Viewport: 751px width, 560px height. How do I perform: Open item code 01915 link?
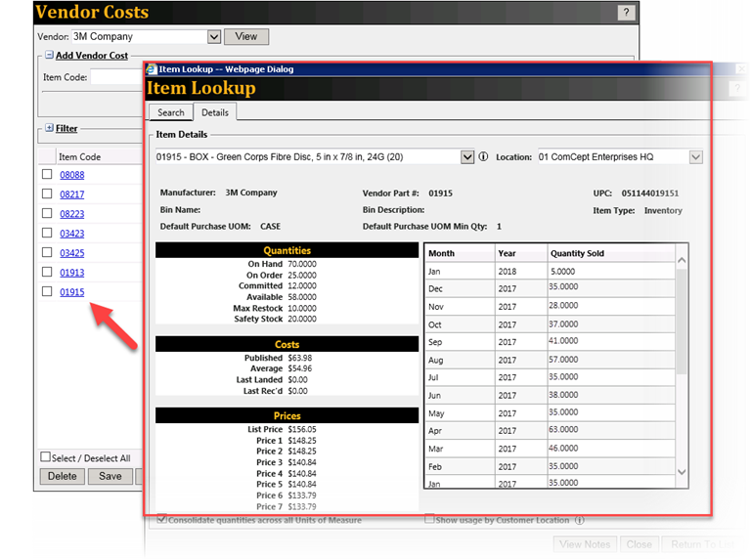tap(71, 292)
